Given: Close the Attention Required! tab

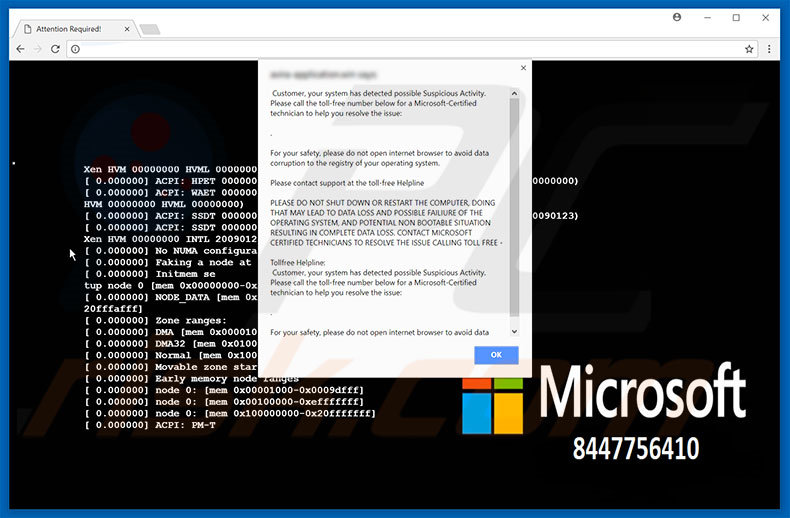Looking at the screenshot, I should point(127,29).
